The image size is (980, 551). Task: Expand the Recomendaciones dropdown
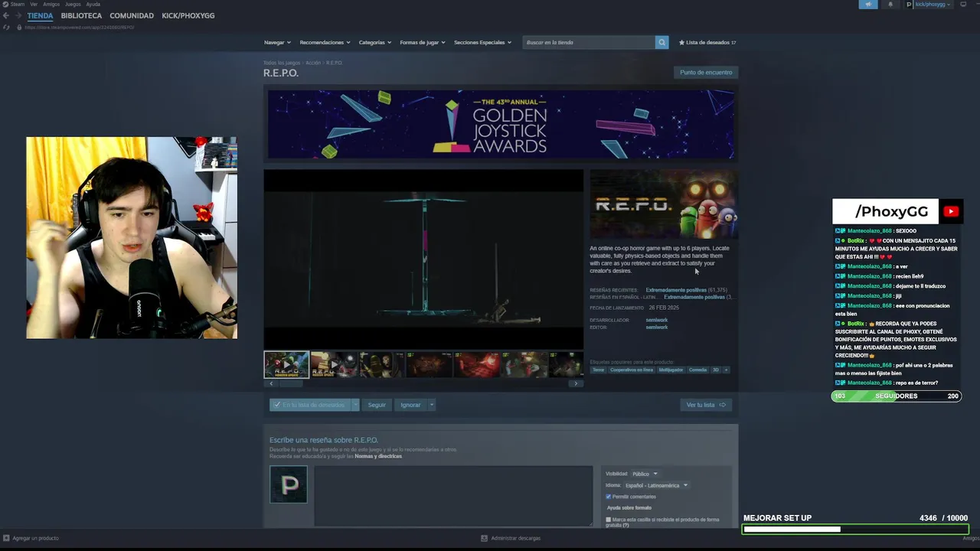325,42
